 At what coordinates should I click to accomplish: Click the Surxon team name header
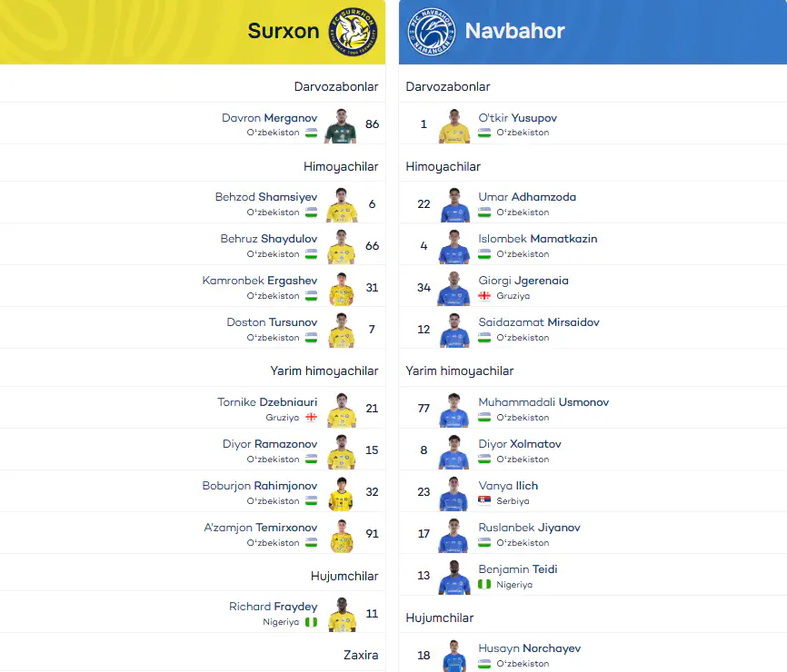[283, 31]
